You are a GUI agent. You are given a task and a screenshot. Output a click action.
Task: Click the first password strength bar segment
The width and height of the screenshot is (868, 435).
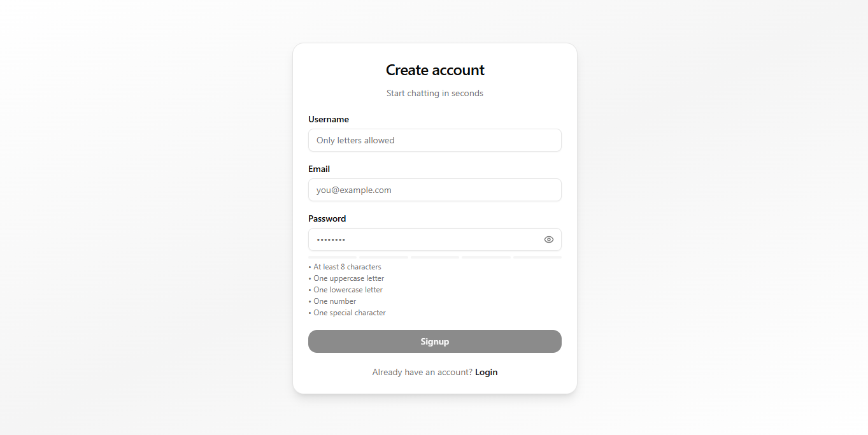(332, 257)
